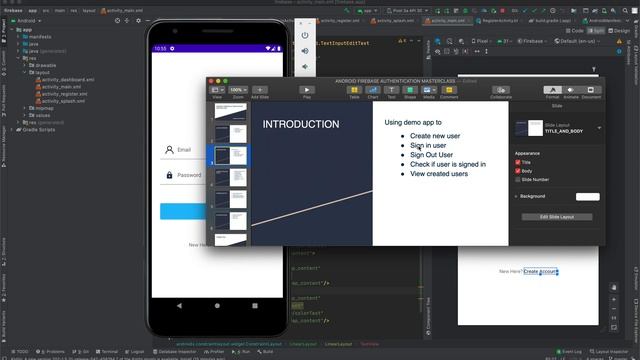Click the Add Slide plus button
Viewport: 640px width, 360px height.
pyautogui.click(x=260, y=90)
